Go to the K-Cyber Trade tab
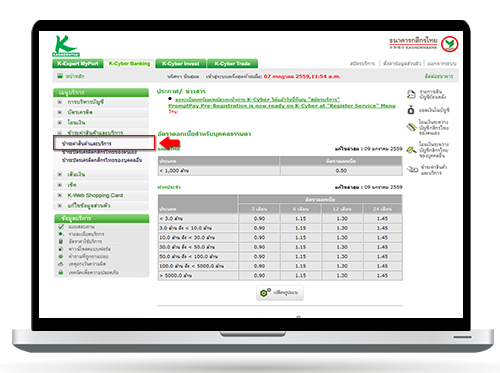The image size is (500, 373). click(232, 63)
